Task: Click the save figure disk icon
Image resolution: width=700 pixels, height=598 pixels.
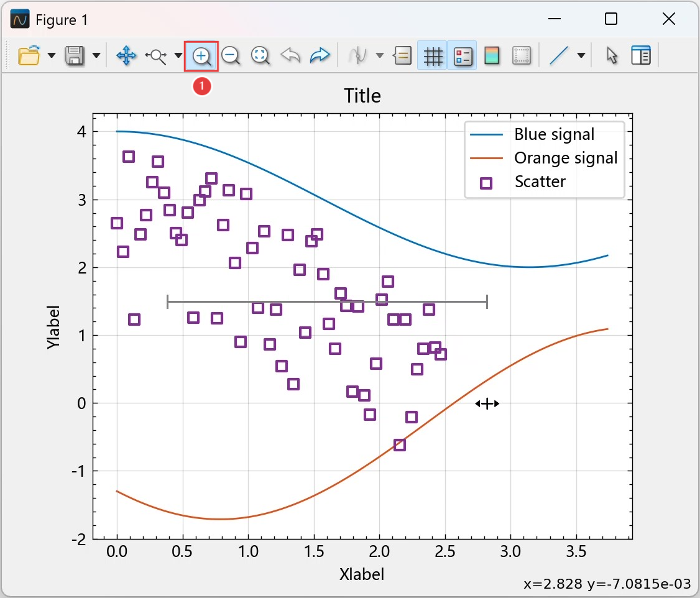Action: [75, 56]
